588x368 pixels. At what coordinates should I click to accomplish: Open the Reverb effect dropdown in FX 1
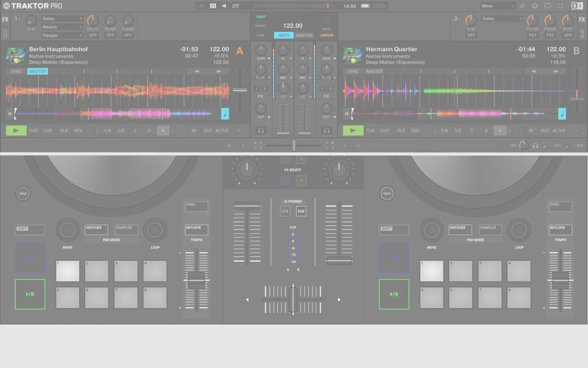pos(62,27)
